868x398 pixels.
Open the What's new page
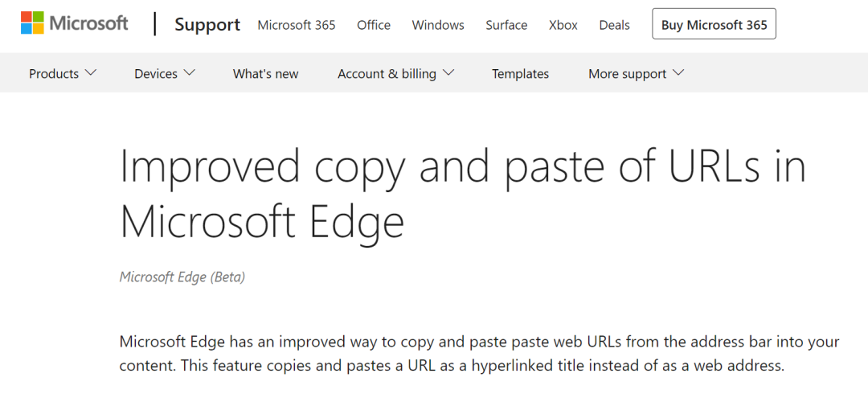point(266,74)
